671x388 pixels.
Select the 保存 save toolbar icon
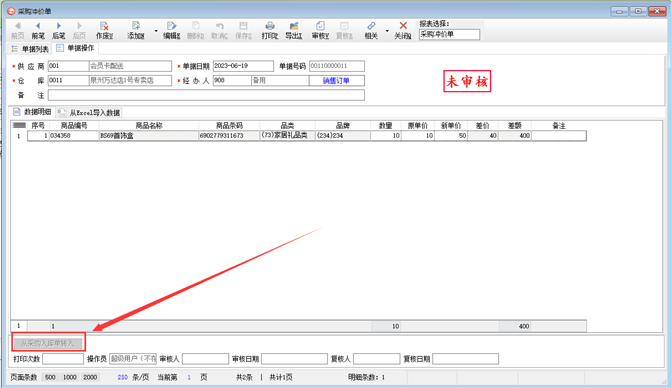tap(243, 30)
